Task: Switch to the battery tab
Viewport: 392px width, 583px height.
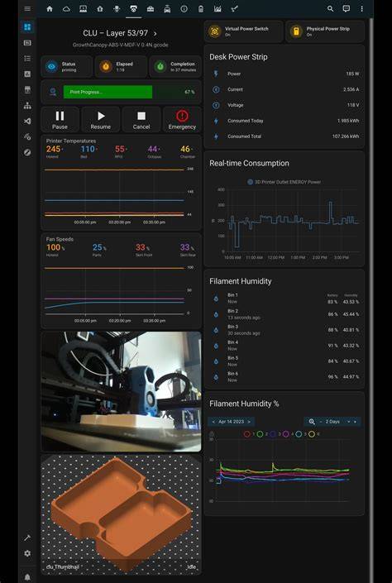Action: click(x=201, y=8)
